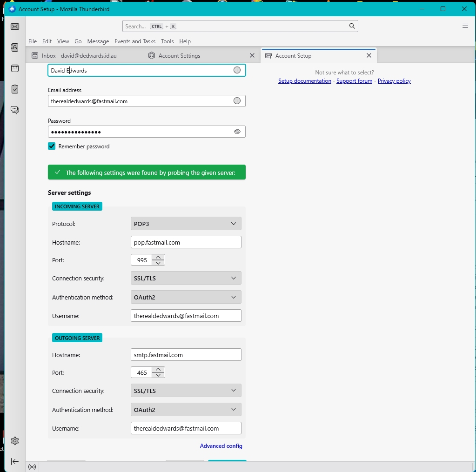Edit incoming hostname pop.fastmail.com
The image size is (476, 472).
186,242
